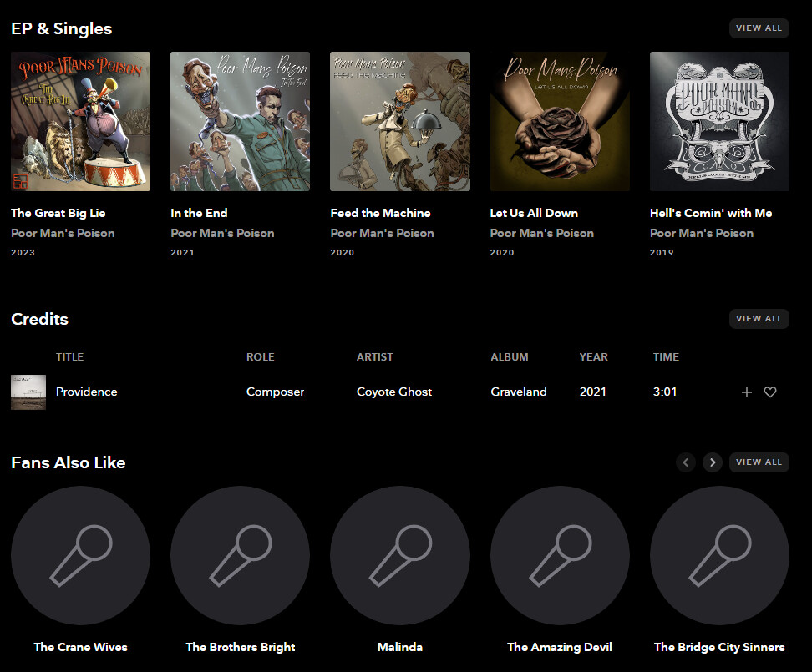Image resolution: width=812 pixels, height=672 pixels.
Task: Click the ALBUM column header
Action: tap(510, 357)
